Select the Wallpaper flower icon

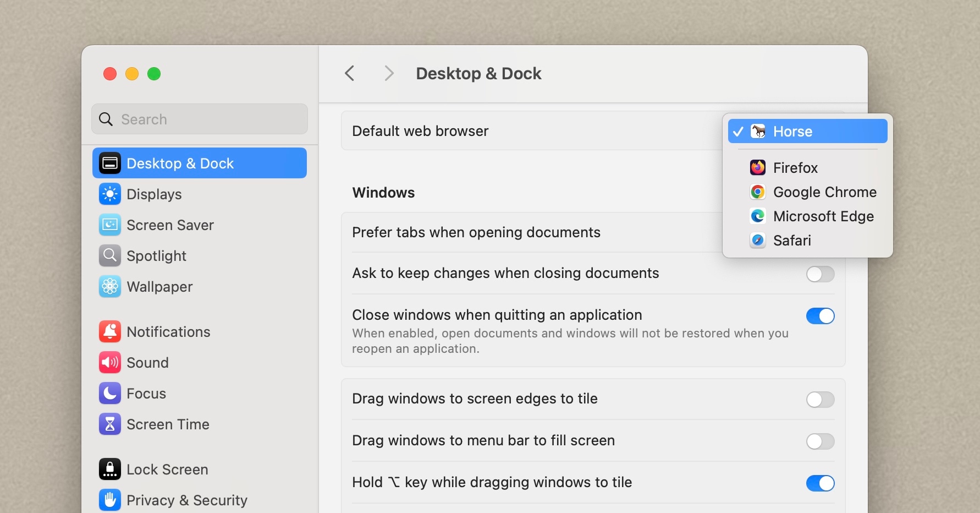pyautogui.click(x=110, y=286)
